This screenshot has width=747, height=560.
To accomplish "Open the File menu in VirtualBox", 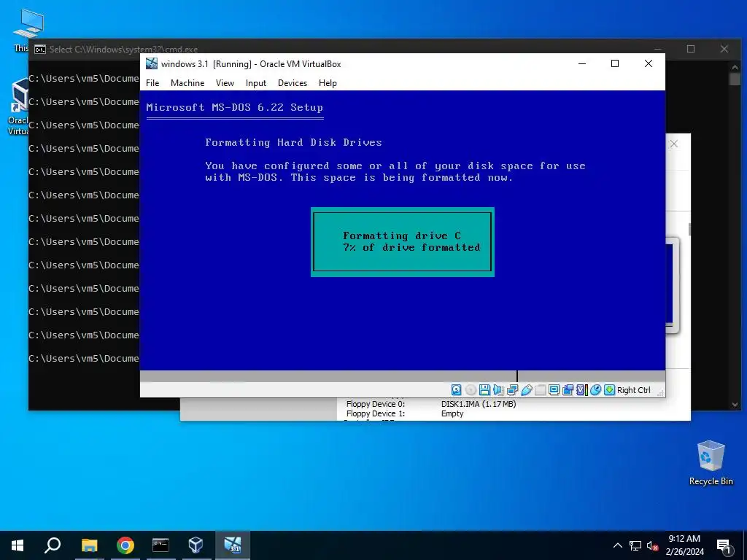I will point(152,83).
